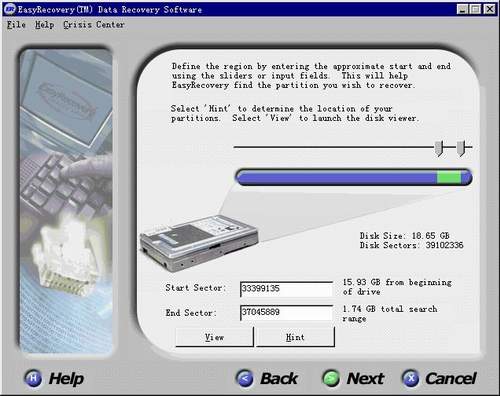Image resolution: width=500 pixels, height=396 pixels.
Task: Click the Back arrow icon
Action: (244, 378)
